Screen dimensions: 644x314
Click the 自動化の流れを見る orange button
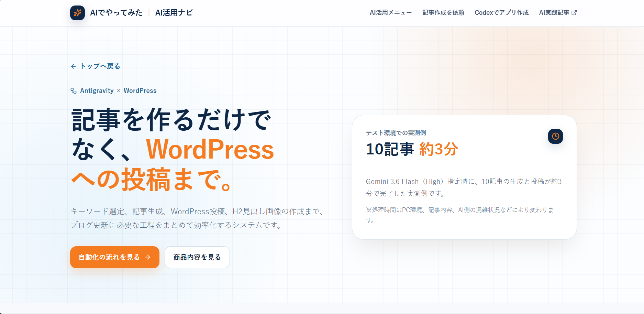click(115, 257)
